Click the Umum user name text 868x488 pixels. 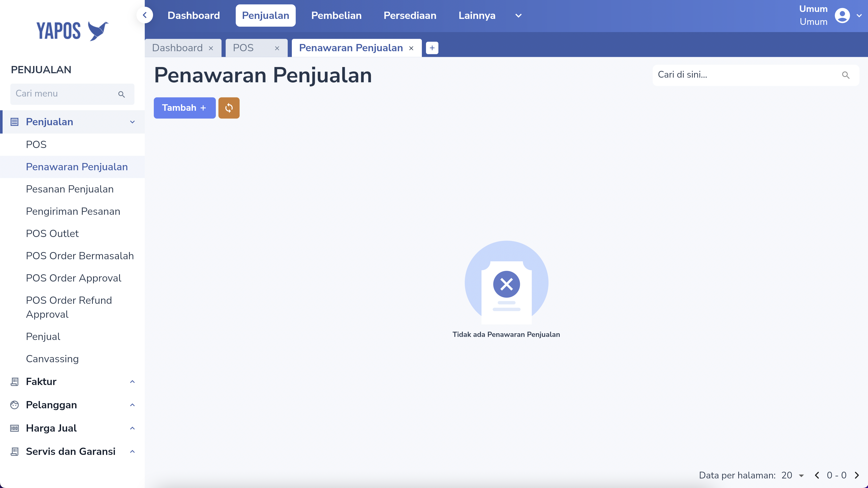[x=813, y=9]
